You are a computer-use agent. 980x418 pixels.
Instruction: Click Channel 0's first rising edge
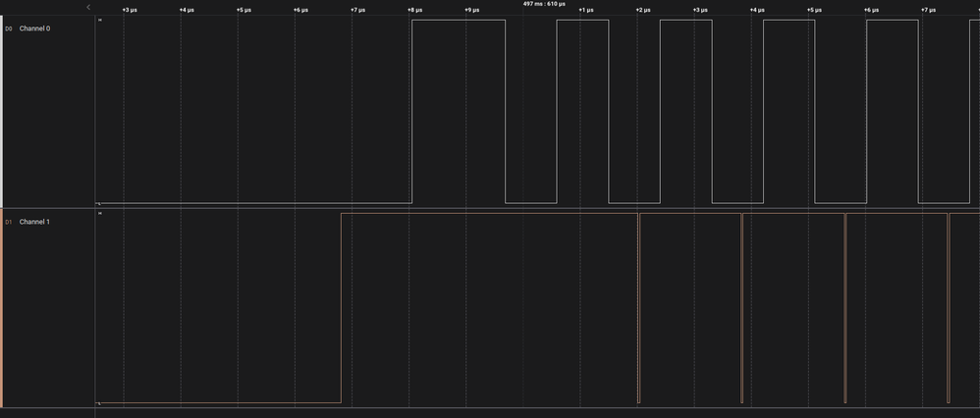[x=411, y=111]
